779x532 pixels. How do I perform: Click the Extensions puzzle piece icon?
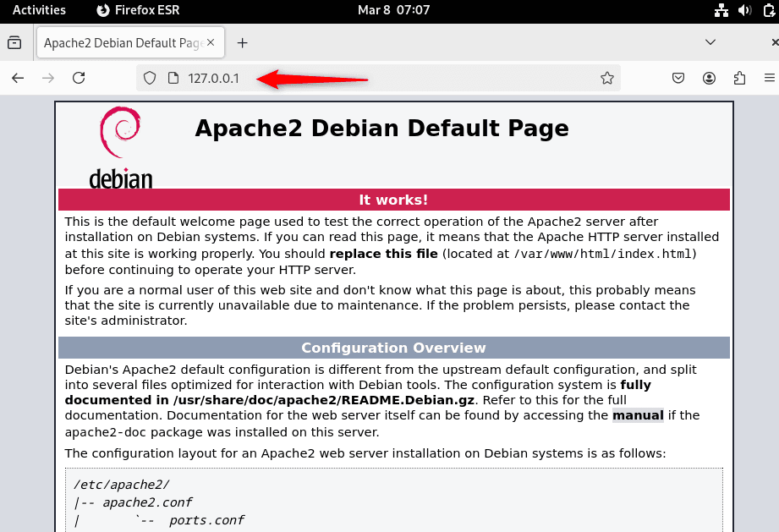pyautogui.click(x=740, y=78)
